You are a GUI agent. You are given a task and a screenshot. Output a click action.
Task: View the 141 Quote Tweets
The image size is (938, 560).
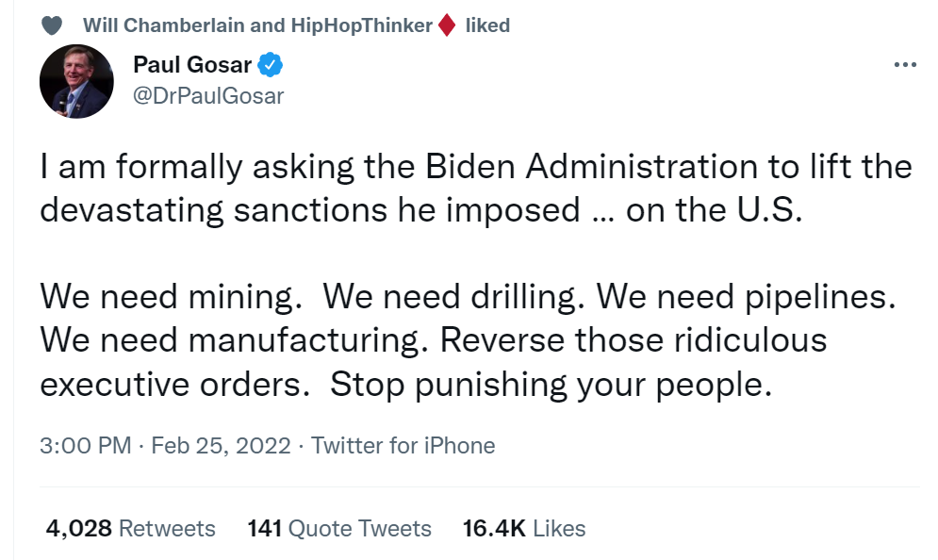click(x=339, y=529)
